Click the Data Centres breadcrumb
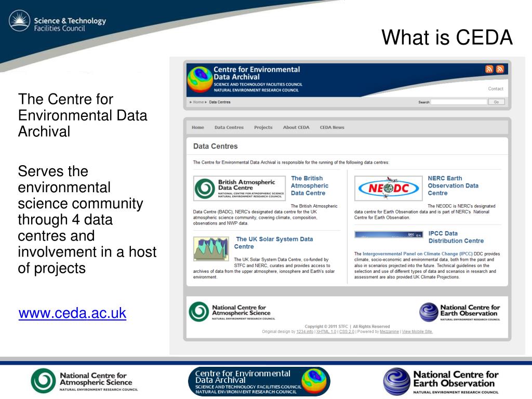 220,102
